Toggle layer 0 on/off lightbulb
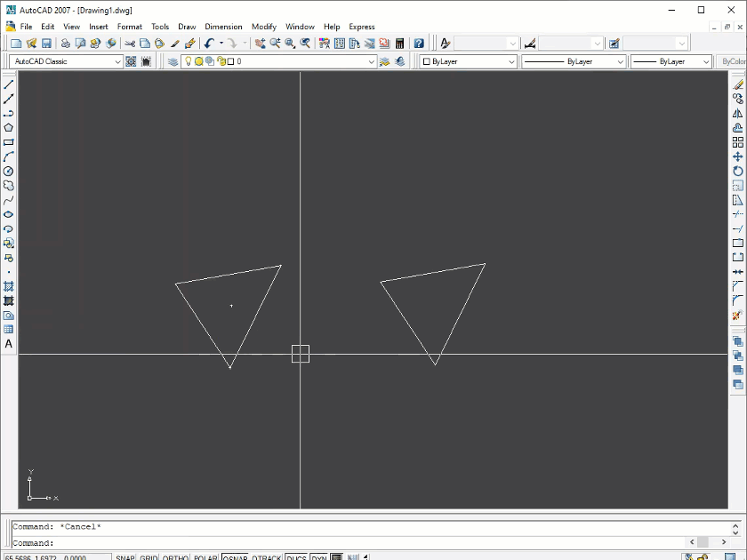The image size is (747, 560). (x=189, y=61)
